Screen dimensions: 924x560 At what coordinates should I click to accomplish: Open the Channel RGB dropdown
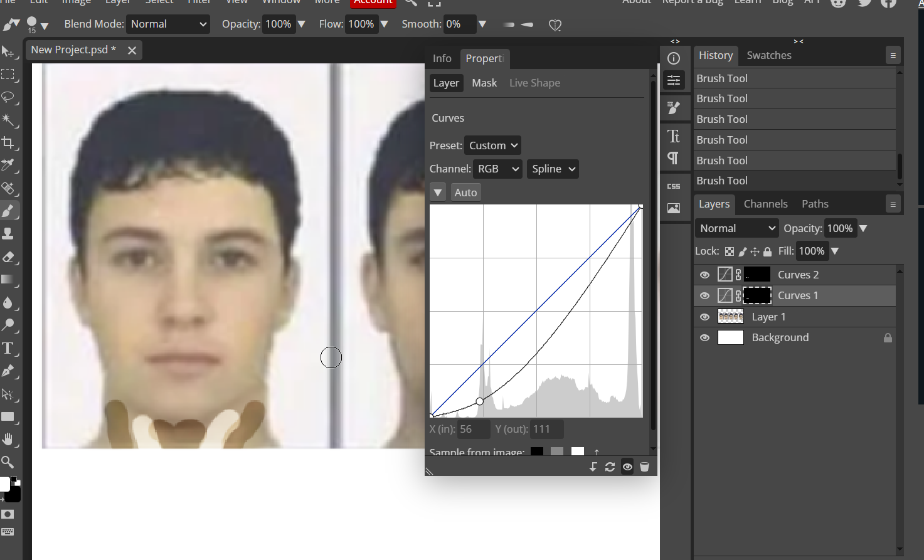(x=497, y=169)
